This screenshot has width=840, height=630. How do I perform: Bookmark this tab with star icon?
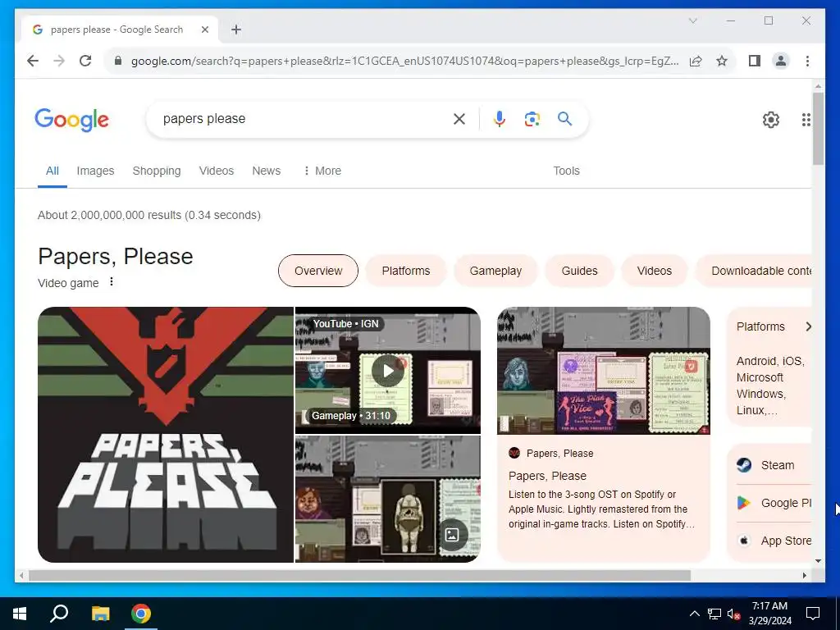722,61
